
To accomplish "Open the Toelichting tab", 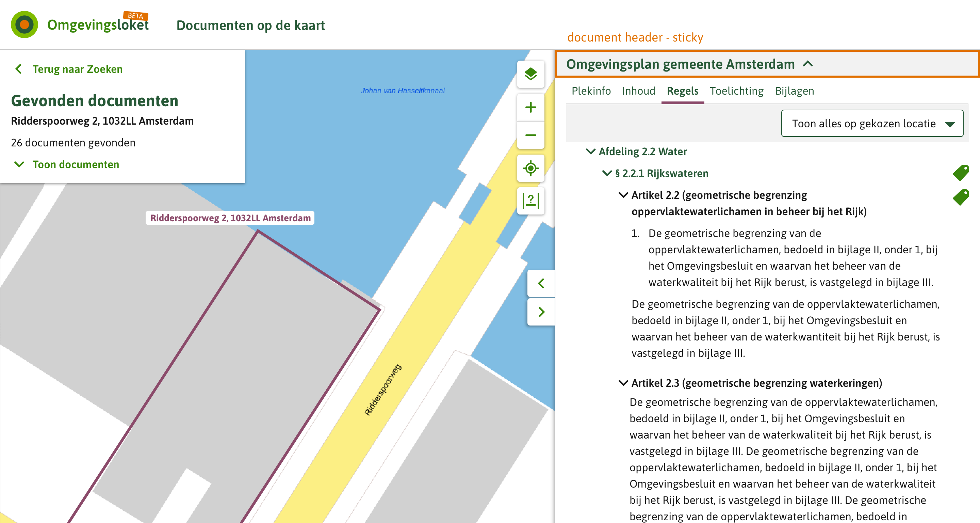I will (736, 91).
